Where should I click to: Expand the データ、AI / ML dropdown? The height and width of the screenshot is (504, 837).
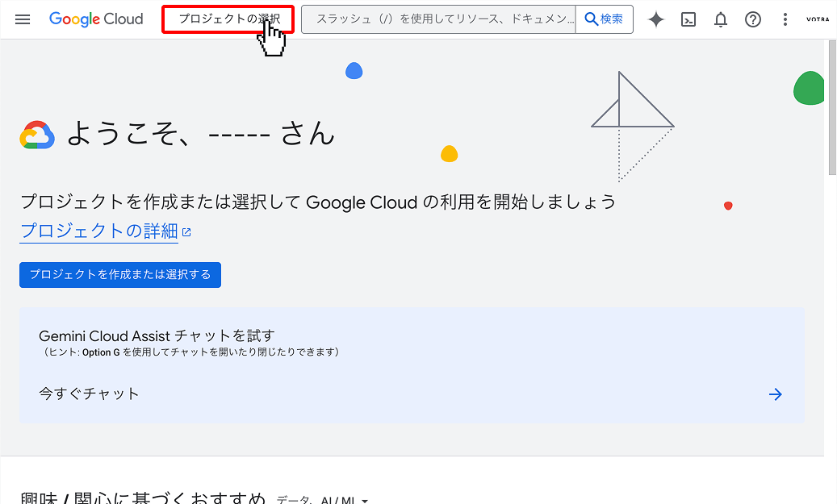pyautogui.click(x=322, y=499)
